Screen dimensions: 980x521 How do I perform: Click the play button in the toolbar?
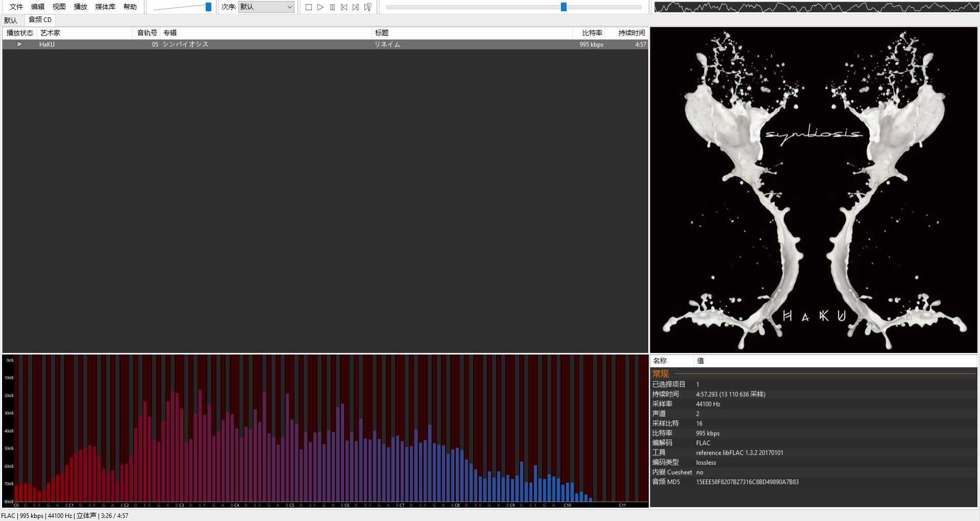tap(321, 7)
